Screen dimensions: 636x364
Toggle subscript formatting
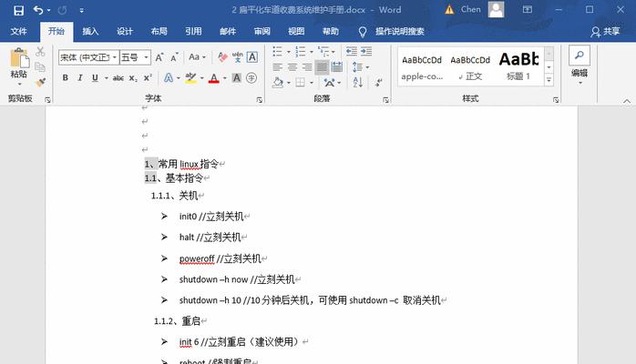click(133, 78)
